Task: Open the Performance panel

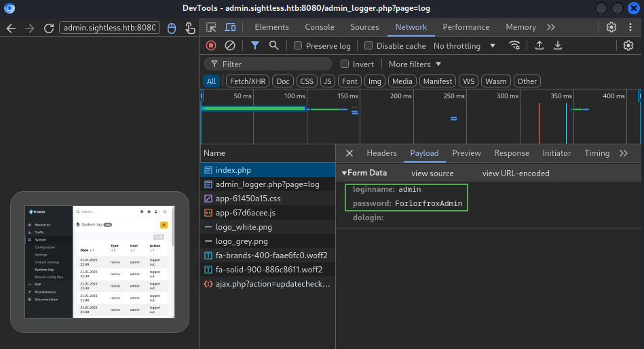Action: [x=466, y=27]
